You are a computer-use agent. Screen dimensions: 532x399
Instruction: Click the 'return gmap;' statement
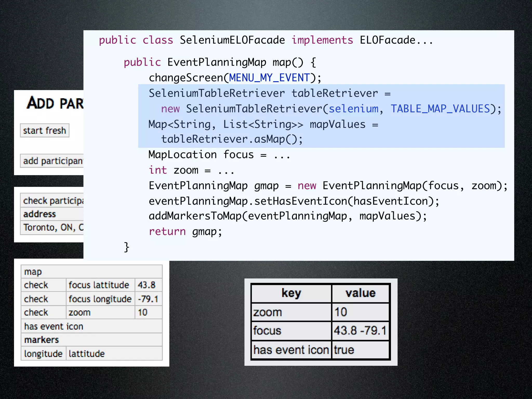coord(185,231)
